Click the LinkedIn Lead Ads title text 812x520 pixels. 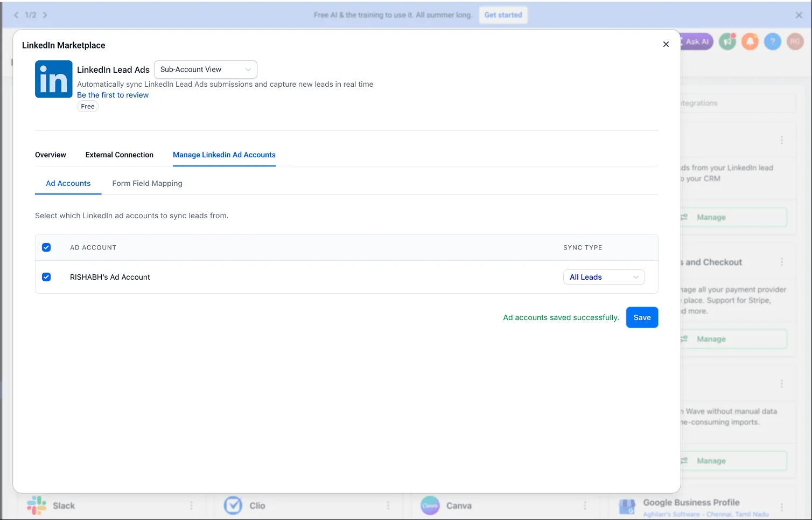coord(113,70)
